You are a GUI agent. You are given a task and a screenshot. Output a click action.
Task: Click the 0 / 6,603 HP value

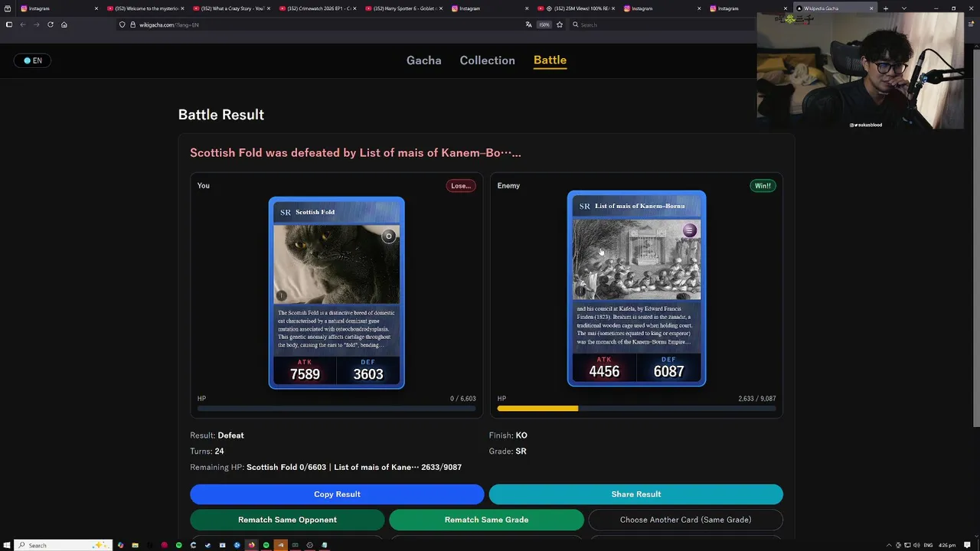coord(463,399)
